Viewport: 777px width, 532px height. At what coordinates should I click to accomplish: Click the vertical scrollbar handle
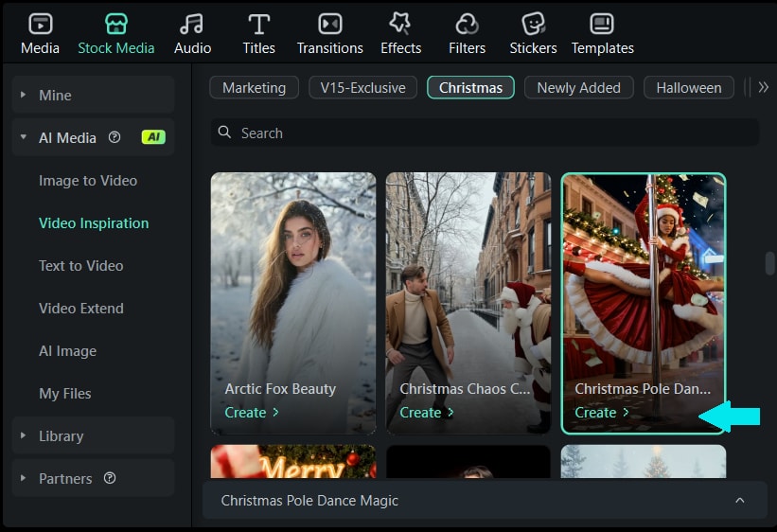(x=769, y=263)
